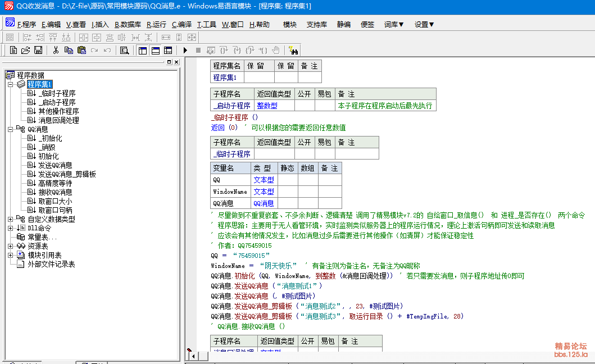The height and width of the screenshot is (364, 595).
Task: Click the equal-width sizing toolbar icon
Action: pos(166,37)
